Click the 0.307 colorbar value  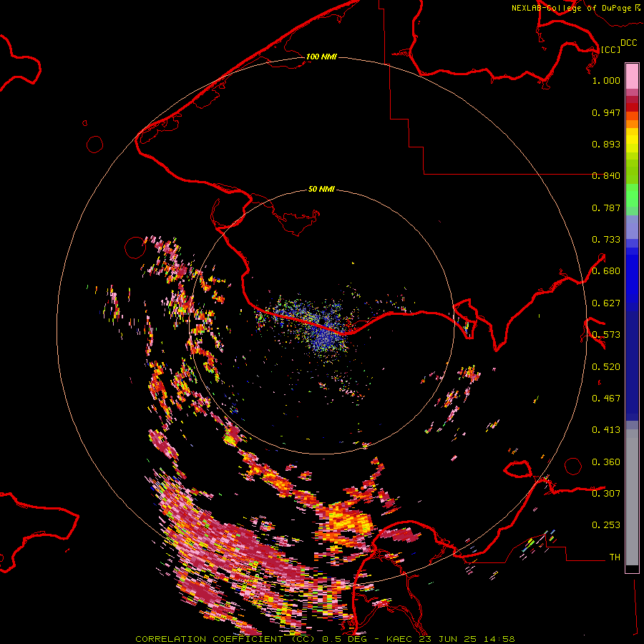pos(606,493)
